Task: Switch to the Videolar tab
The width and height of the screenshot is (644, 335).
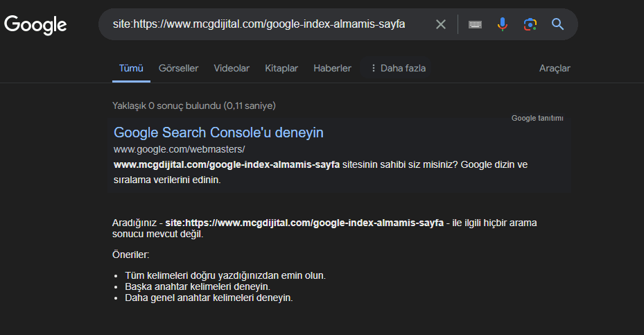Action: (232, 68)
